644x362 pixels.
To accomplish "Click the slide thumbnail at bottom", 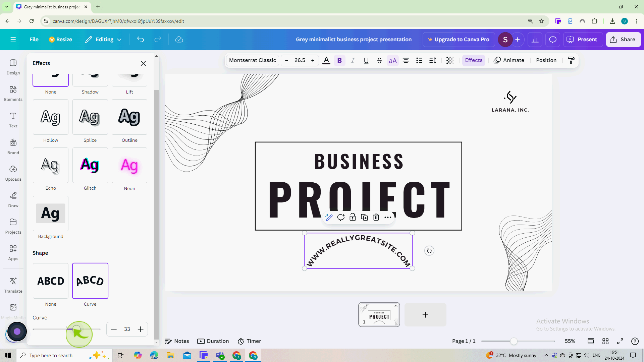I will tap(379, 315).
